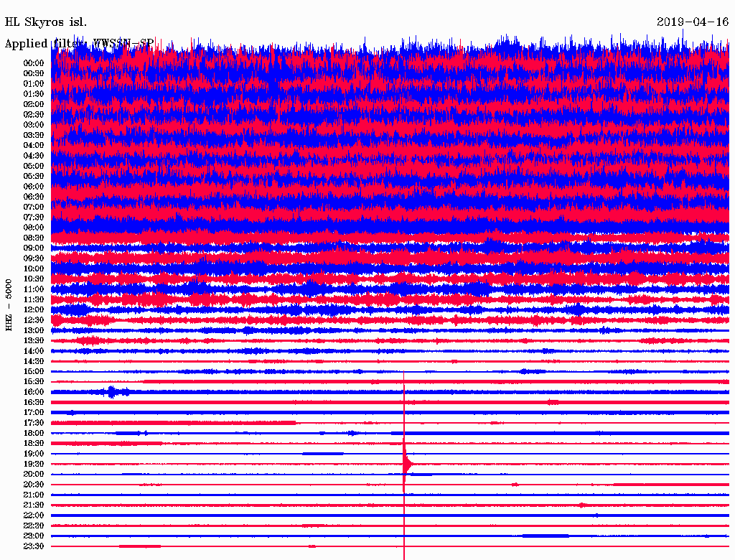This screenshot has height=560, width=735.
Task: Select the 03:00 time label
Action: tap(34, 125)
